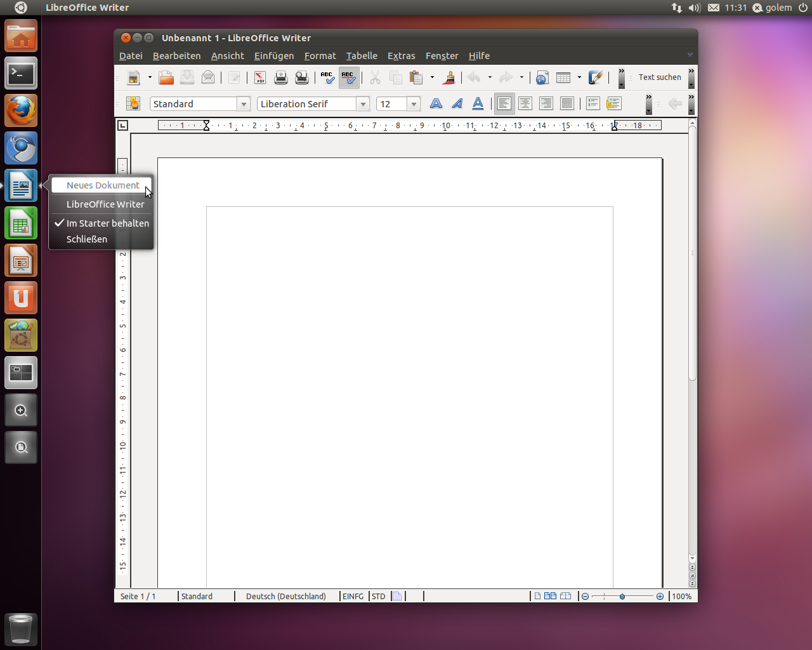The image size is (812, 650).
Task: Toggle automatic spell checking off
Action: [348, 77]
